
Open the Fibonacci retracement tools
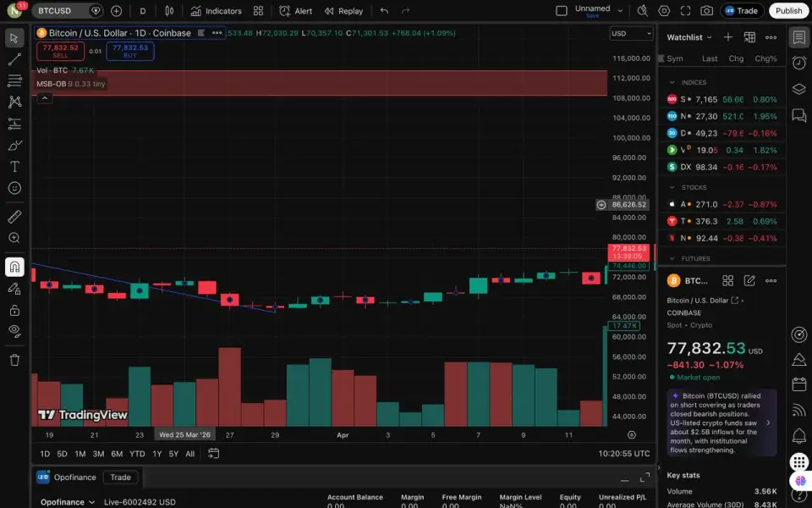14,80
